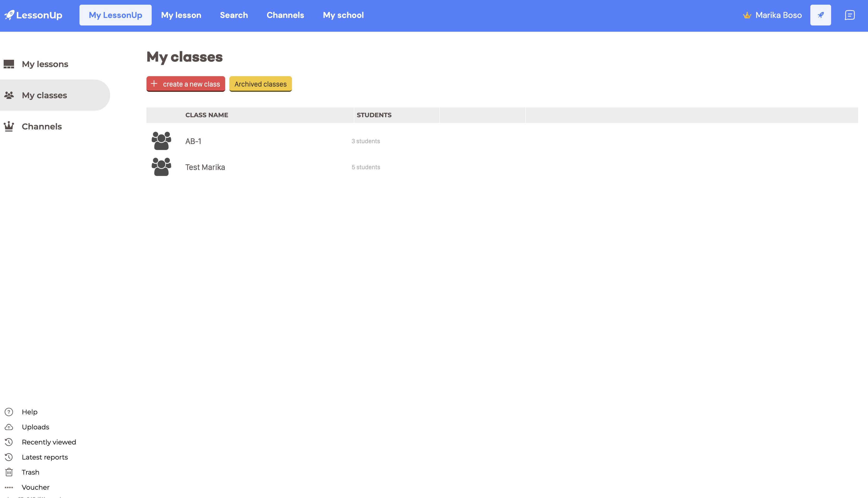Open the AB-1 class

[x=193, y=141]
